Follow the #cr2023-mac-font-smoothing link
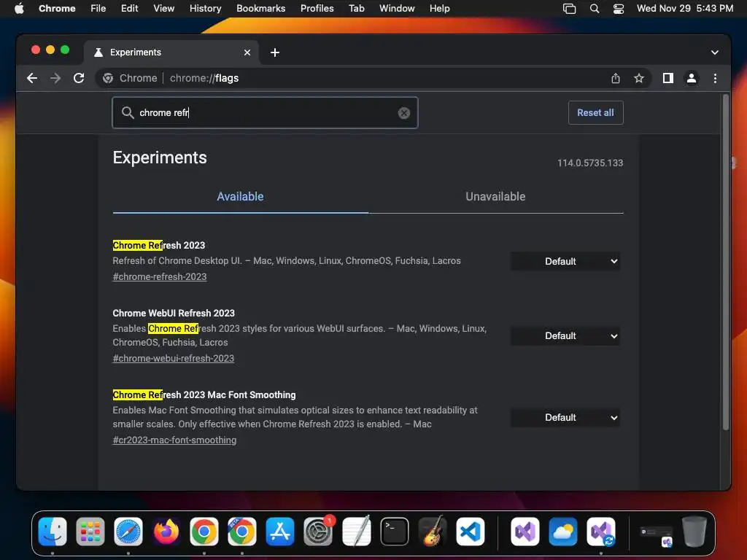747x560 pixels. coord(174,440)
